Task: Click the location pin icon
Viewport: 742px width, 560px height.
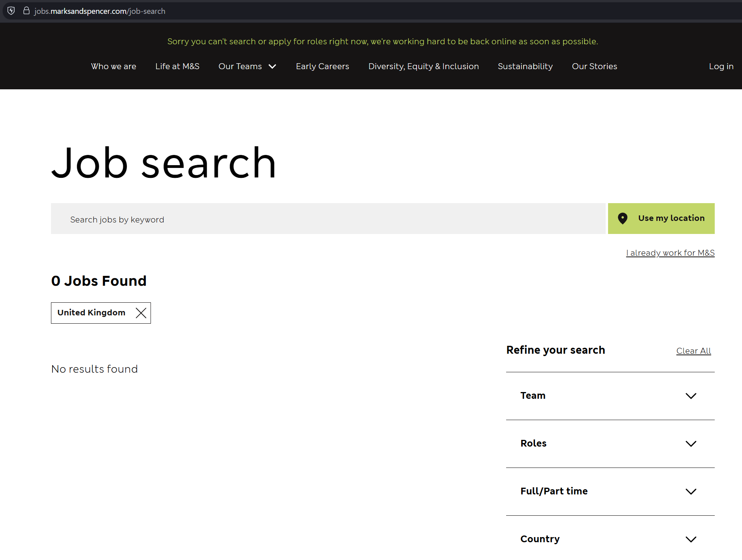Action: coord(623,219)
